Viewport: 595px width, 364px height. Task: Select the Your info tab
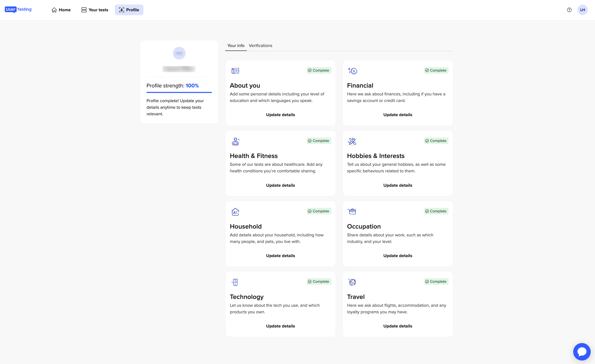pos(236,46)
